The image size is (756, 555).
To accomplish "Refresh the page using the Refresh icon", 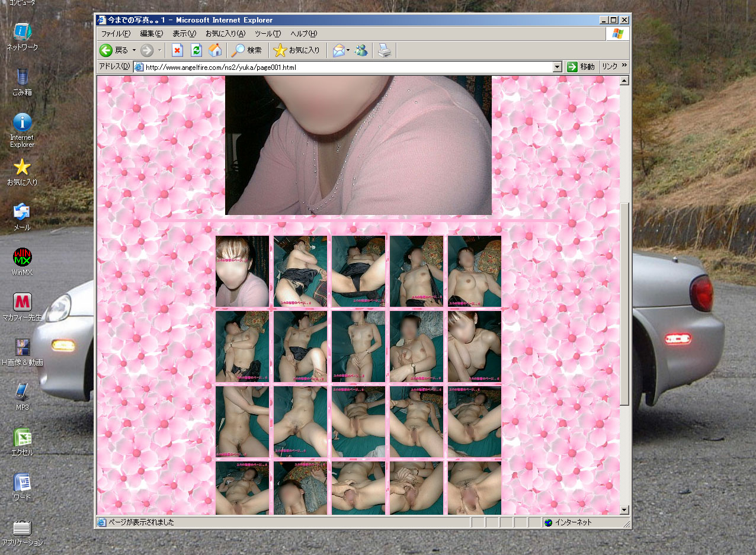I will pyautogui.click(x=196, y=50).
